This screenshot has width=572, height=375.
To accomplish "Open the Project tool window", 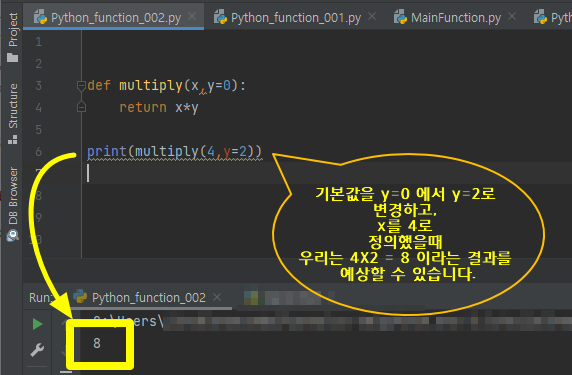I will tap(13, 37).
